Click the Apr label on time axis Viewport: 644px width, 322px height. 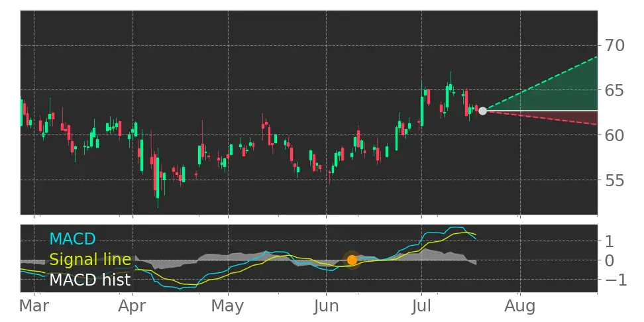click(x=133, y=306)
